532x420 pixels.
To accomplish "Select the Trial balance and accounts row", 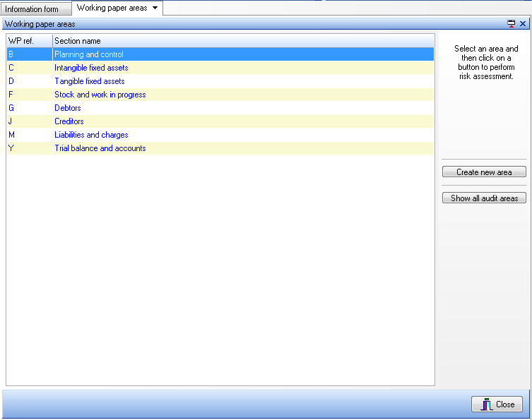I will click(x=220, y=148).
